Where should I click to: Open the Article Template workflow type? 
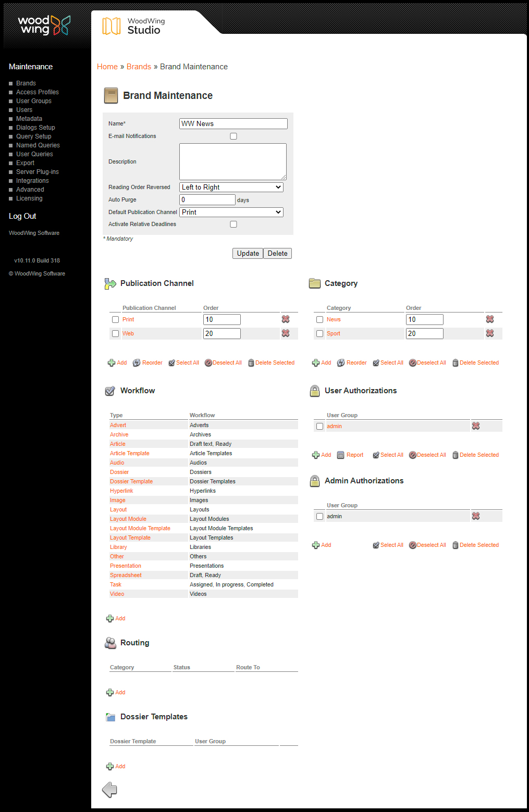point(130,453)
